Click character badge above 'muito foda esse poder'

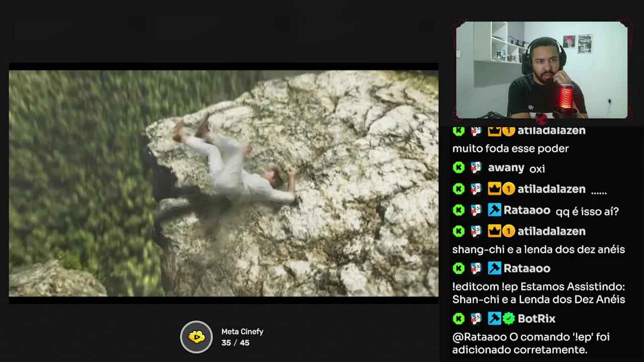coord(476,131)
